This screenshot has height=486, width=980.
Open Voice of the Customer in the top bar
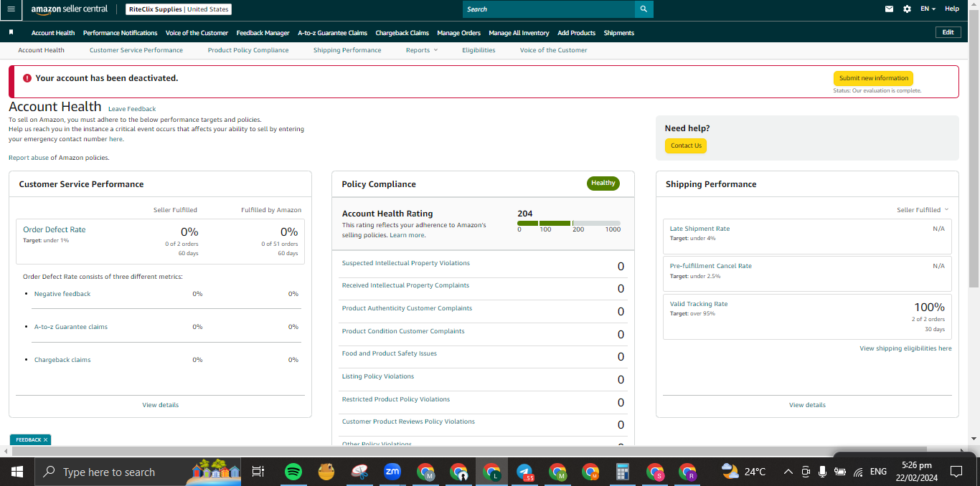click(197, 33)
